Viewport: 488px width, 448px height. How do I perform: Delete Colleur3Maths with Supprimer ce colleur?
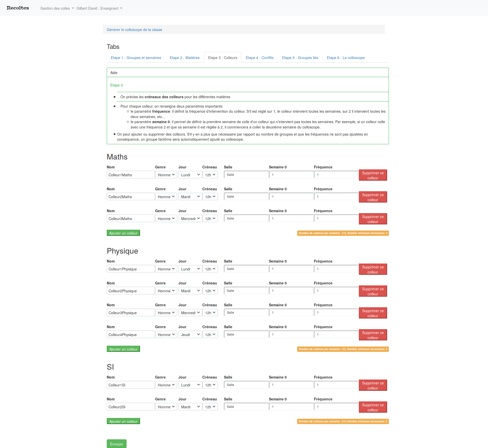tap(373, 219)
